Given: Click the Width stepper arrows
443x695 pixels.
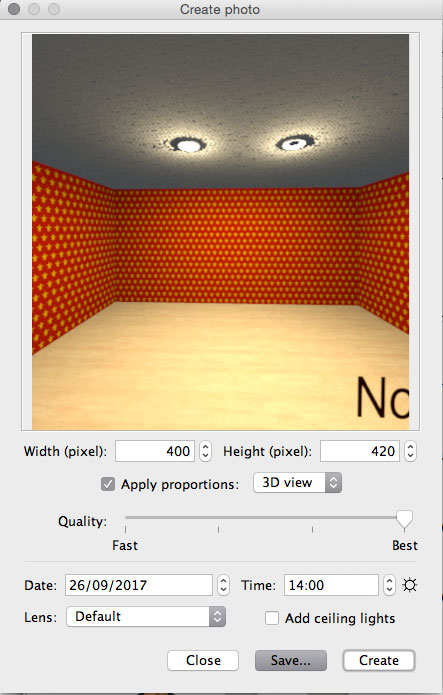Looking at the screenshot, I should pyautogui.click(x=205, y=451).
